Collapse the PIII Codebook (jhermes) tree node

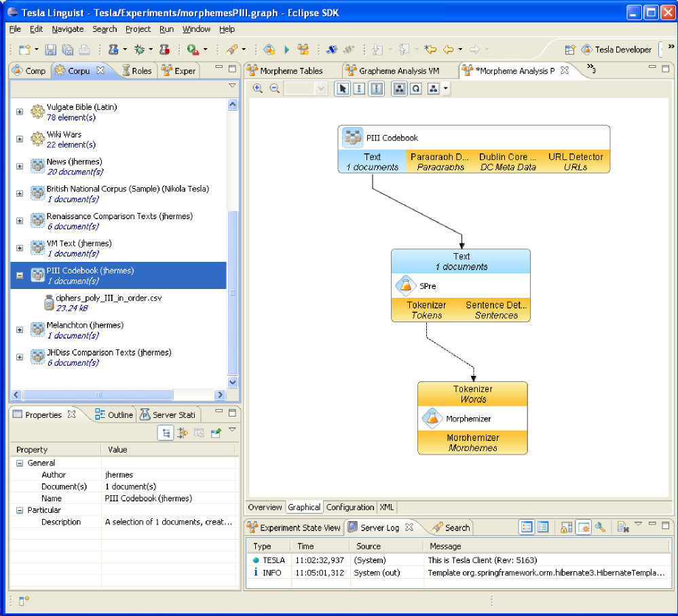20,275
